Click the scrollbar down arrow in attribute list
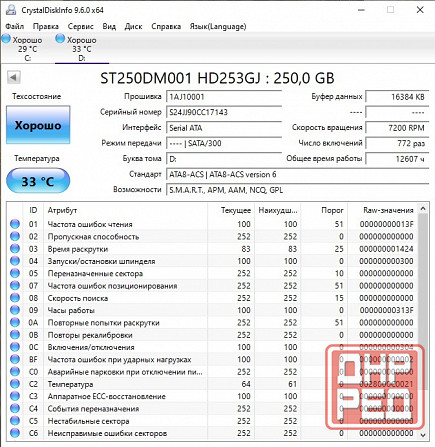 click(423, 435)
